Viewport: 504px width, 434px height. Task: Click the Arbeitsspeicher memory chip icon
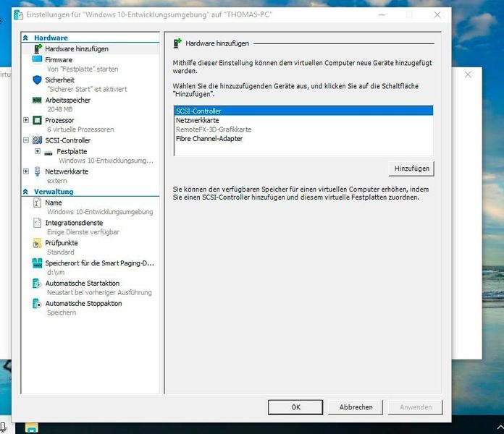[37, 100]
